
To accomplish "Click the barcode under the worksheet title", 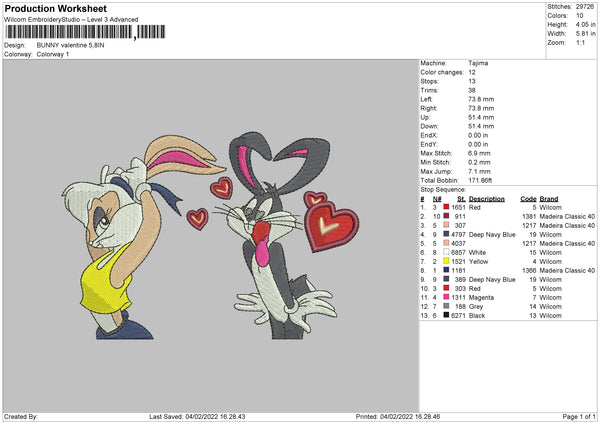I will click(85, 32).
